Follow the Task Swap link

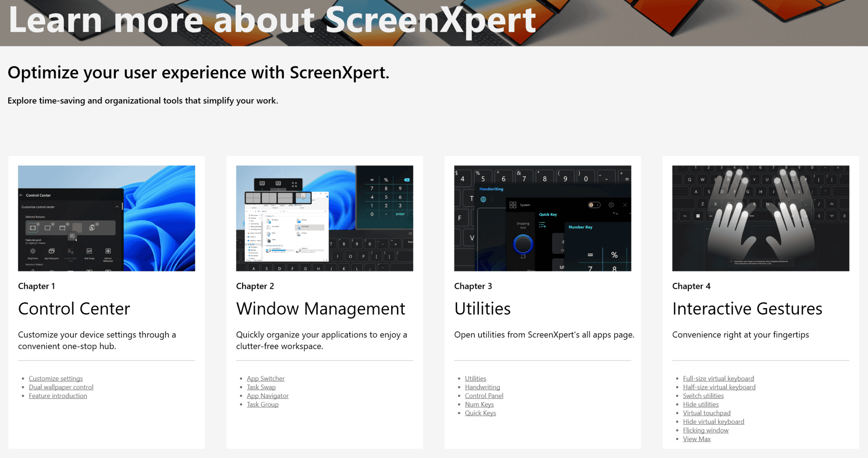pos(261,387)
